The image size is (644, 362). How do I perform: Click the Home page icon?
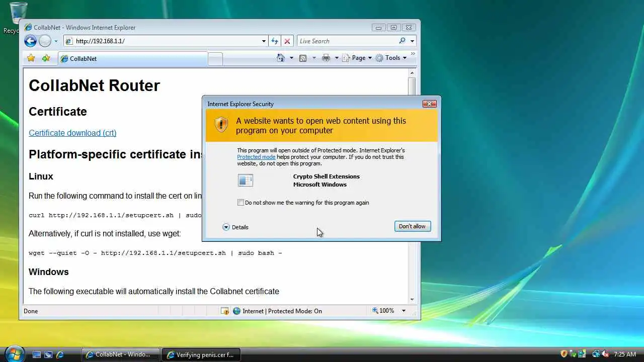tap(281, 58)
